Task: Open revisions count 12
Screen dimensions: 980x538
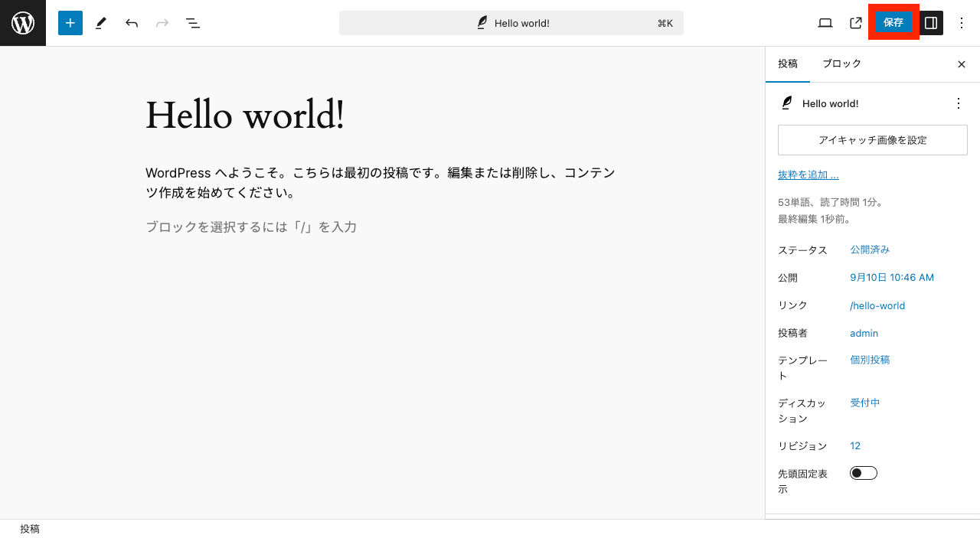Action: [x=855, y=446]
